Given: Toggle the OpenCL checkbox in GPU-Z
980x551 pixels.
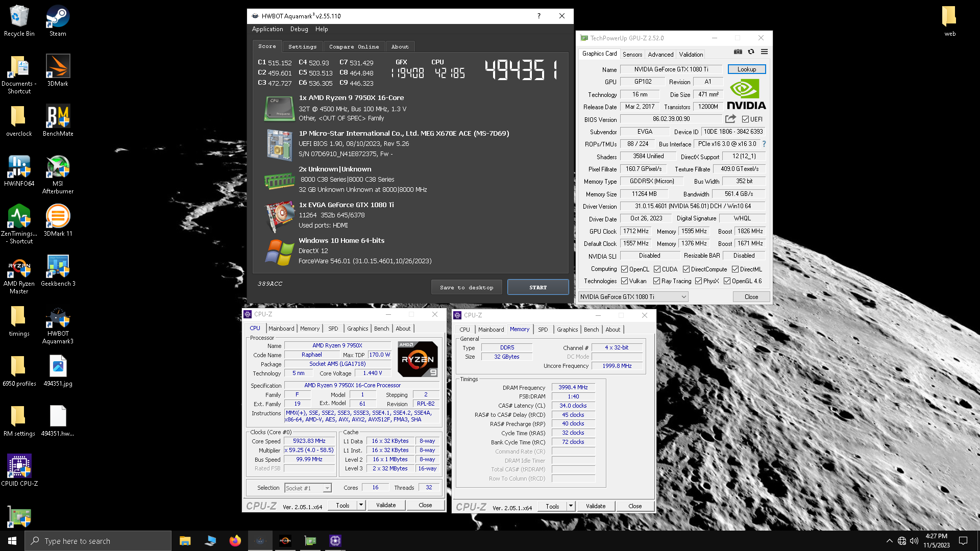Looking at the screenshot, I should click(x=624, y=269).
